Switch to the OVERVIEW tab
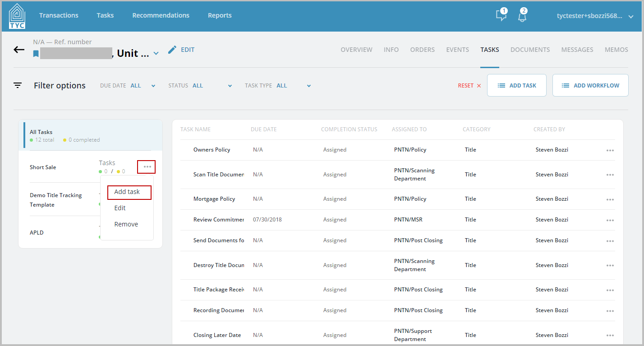 (x=356, y=50)
